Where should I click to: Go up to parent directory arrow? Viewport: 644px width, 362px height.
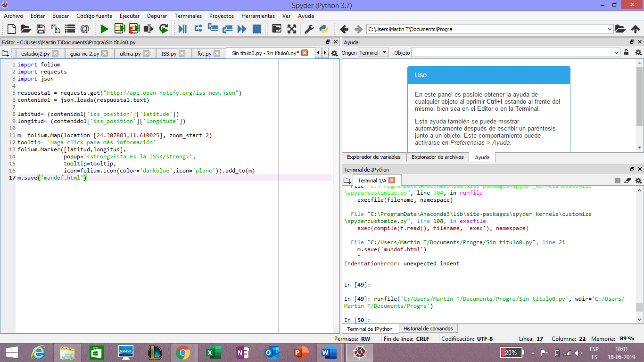tap(635, 29)
